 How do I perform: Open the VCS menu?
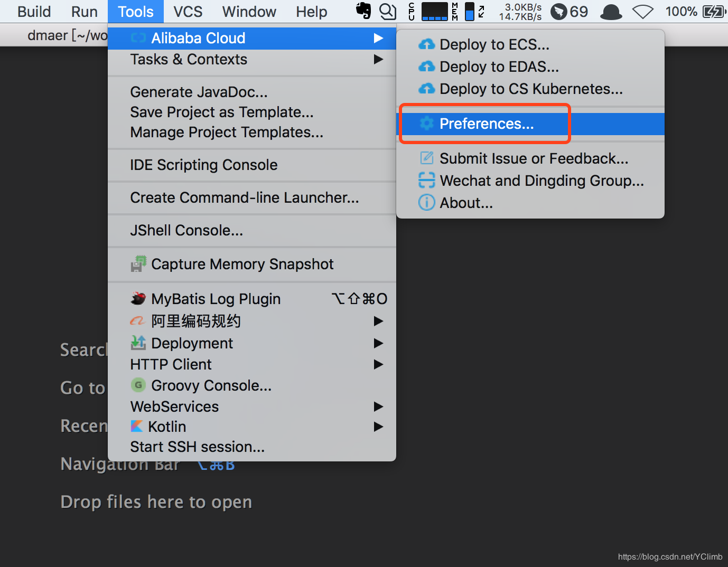pos(188,12)
